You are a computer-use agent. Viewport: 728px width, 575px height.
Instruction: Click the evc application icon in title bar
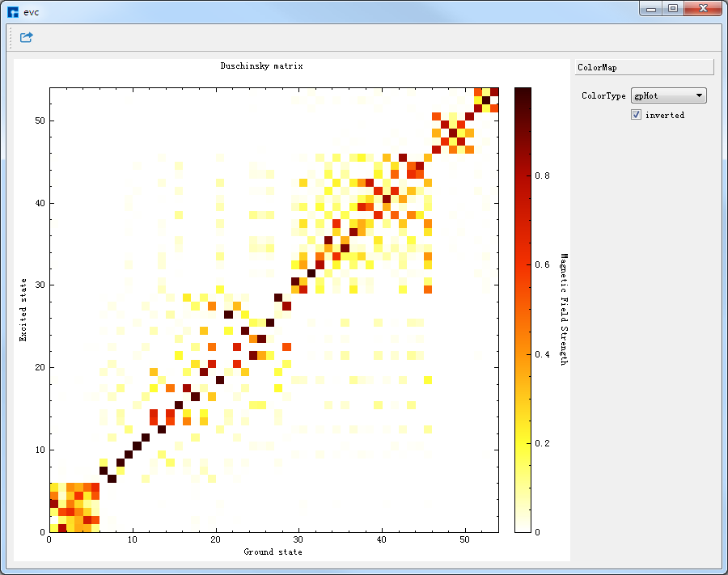tap(13, 11)
